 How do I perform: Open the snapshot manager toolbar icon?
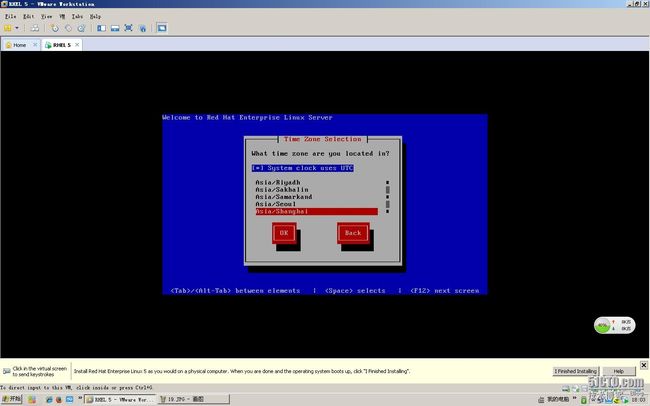pyautogui.click(x=81, y=28)
